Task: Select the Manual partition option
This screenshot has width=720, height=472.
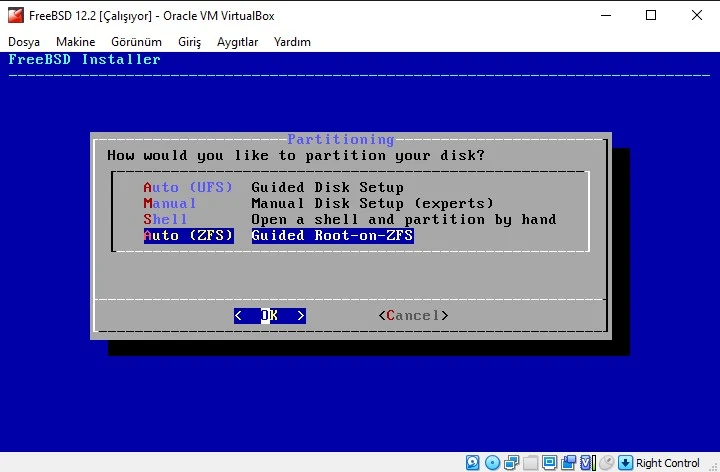Action: coord(170,203)
